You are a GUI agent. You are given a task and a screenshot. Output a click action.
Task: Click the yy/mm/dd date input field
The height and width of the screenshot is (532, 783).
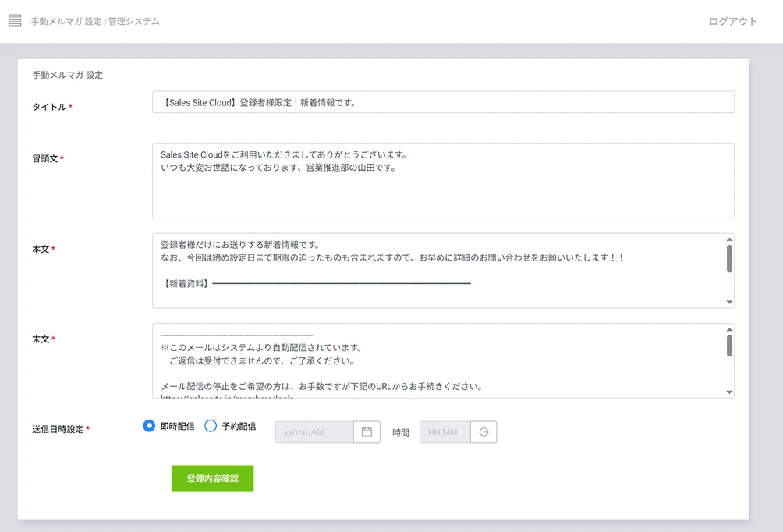pyautogui.click(x=314, y=432)
